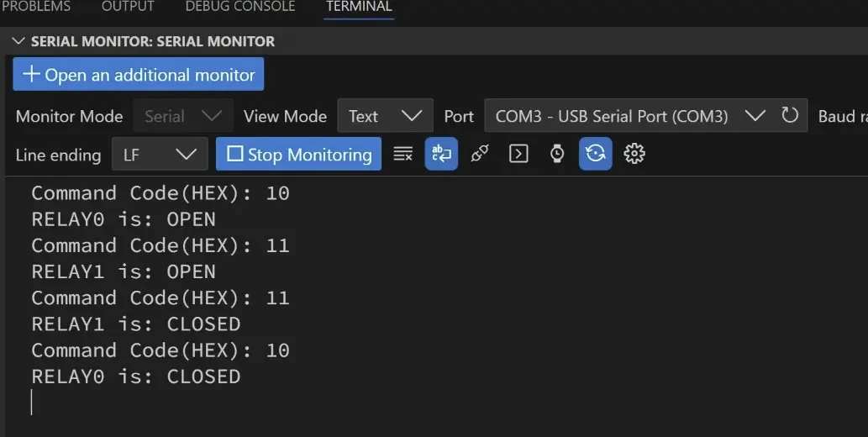Screen dimensions: 868x437
Task: Click the plus icon for additional monitor
Action: [x=31, y=74]
